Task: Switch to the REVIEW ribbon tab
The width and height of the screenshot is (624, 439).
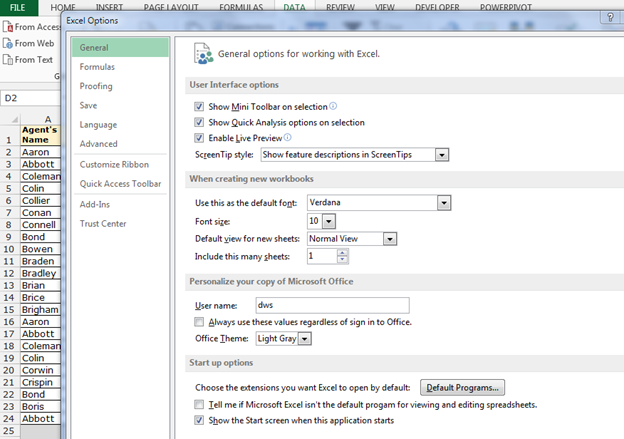Action: point(340,7)
